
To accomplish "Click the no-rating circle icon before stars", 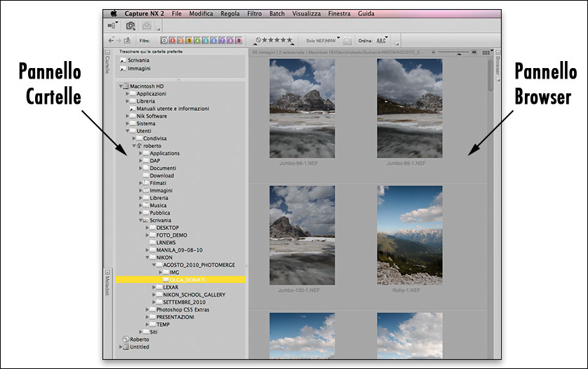I will 258,40.
